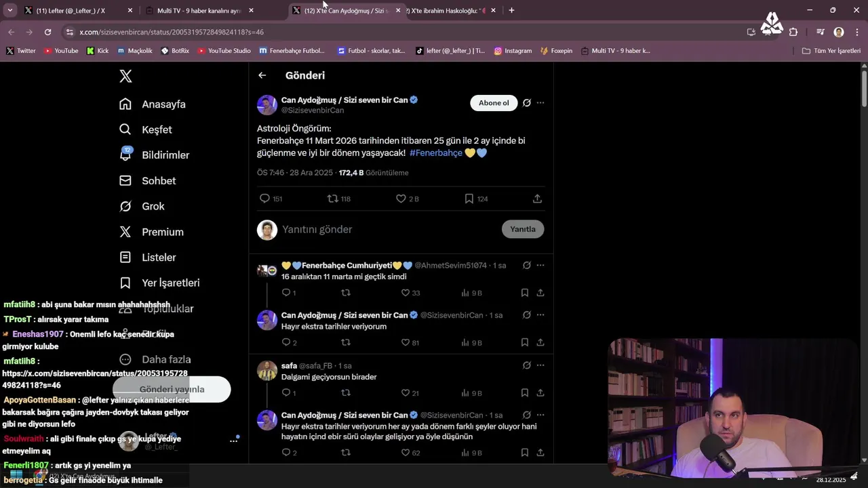868x488 pixels.
Task: Open Kick bookmark
Action: [98, 51]
